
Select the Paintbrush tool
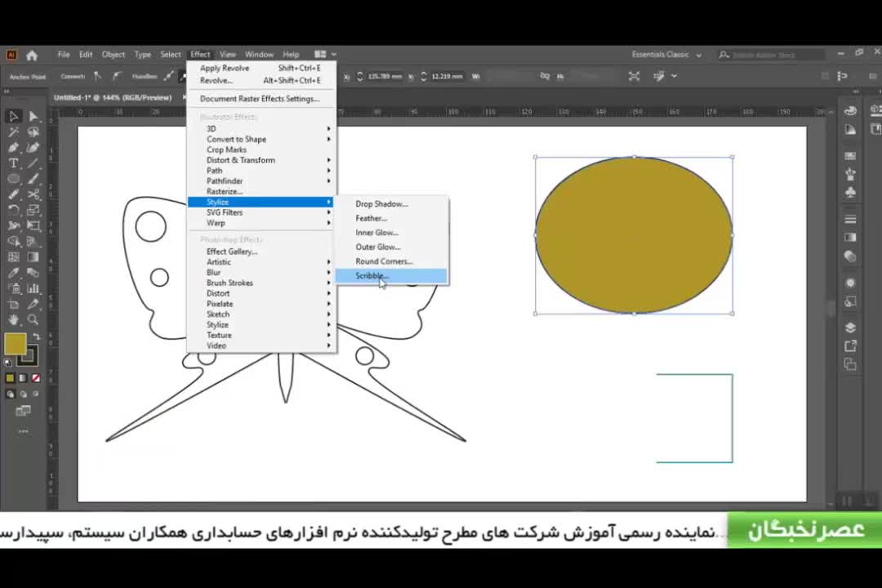coord(33,179)
